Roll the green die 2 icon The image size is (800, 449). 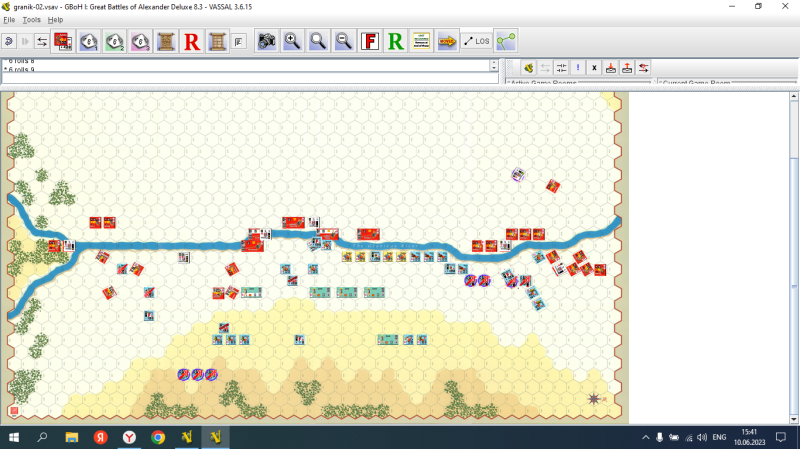[114, 41]
